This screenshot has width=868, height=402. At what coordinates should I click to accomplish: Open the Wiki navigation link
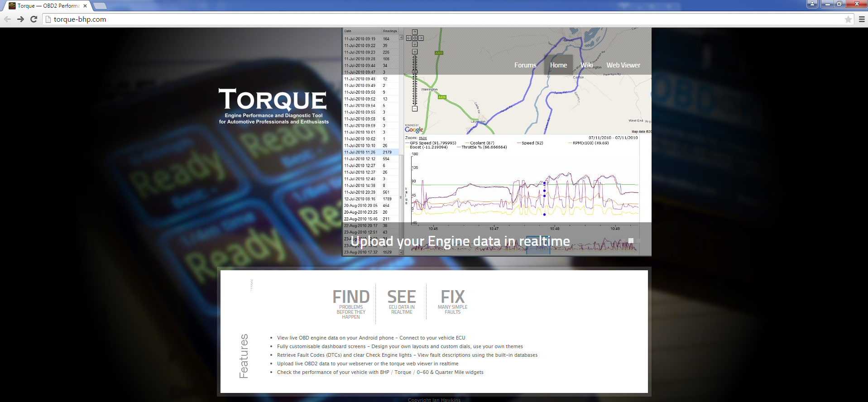[x=587, y=65]
